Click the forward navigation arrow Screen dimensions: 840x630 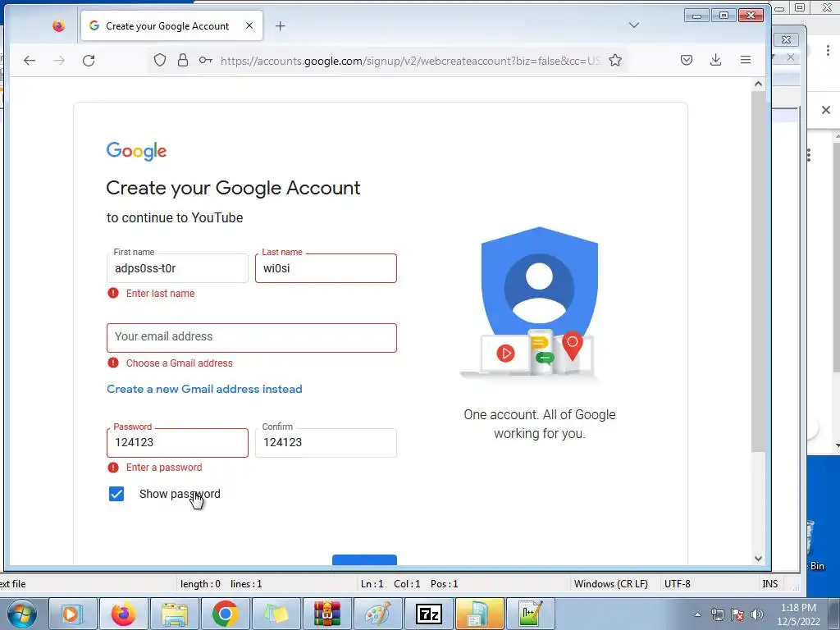[x=59, y=61]
